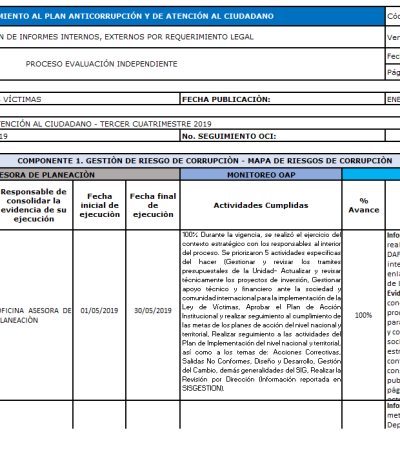400x450 pixels.
Task: Select the 'VÍCTIMAS' cell
Action: click(x=90, y=99)
